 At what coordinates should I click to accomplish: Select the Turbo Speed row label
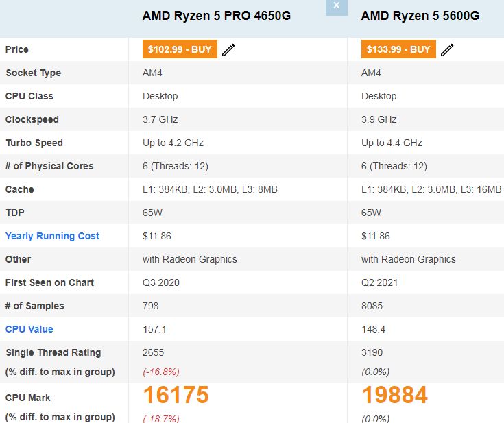(34, 143)
